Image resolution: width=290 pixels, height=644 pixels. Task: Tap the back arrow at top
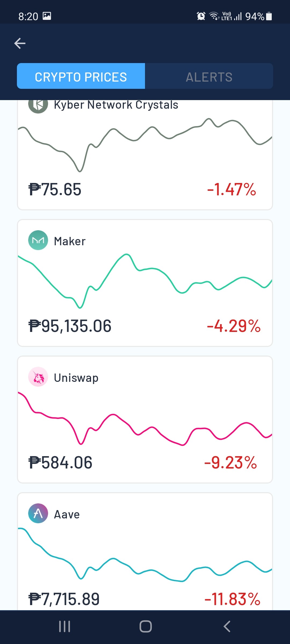click(20, 43)
